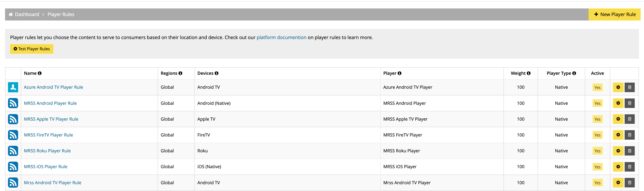
Task: Select Player Rules breadcrumb
Action: click(61, 14)
